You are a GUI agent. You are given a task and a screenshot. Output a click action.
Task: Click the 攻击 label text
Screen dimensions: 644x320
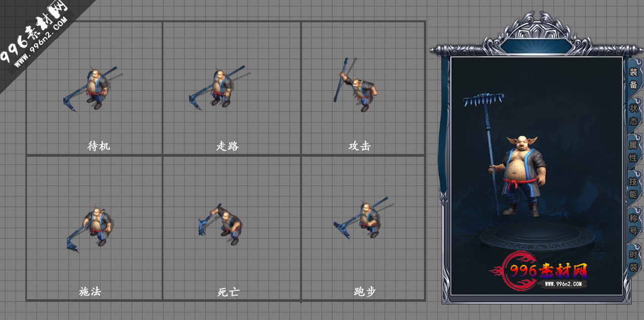tap(360, 146)
